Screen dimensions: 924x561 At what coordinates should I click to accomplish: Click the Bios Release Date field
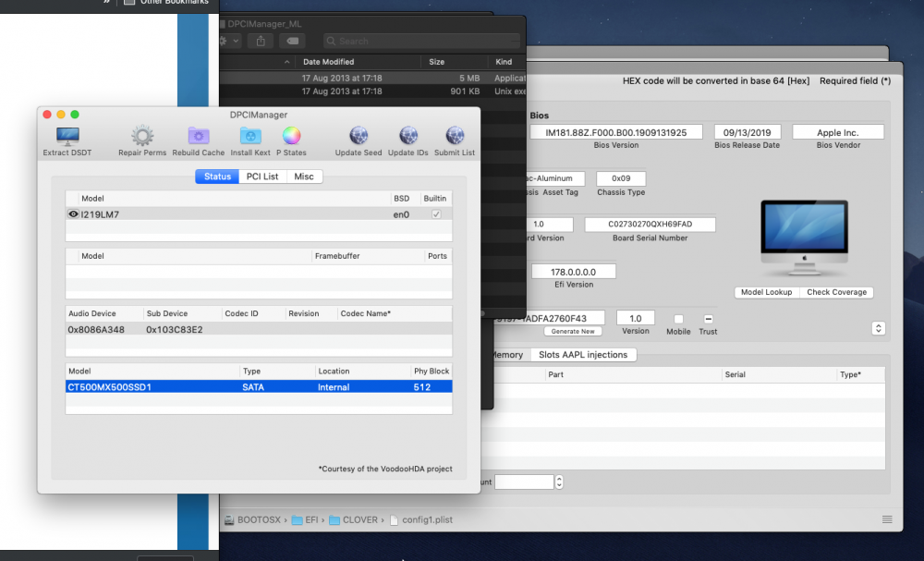[748, 132]
